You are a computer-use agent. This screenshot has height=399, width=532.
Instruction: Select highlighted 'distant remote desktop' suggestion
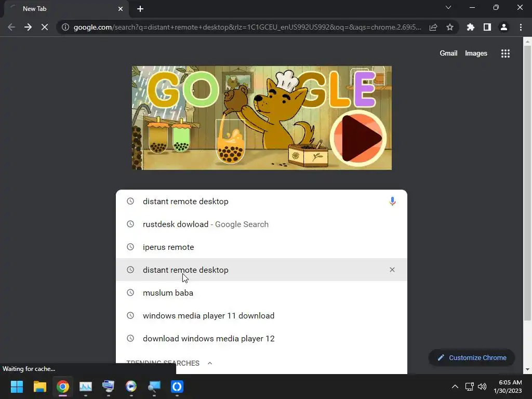click(x=261, y=270)
